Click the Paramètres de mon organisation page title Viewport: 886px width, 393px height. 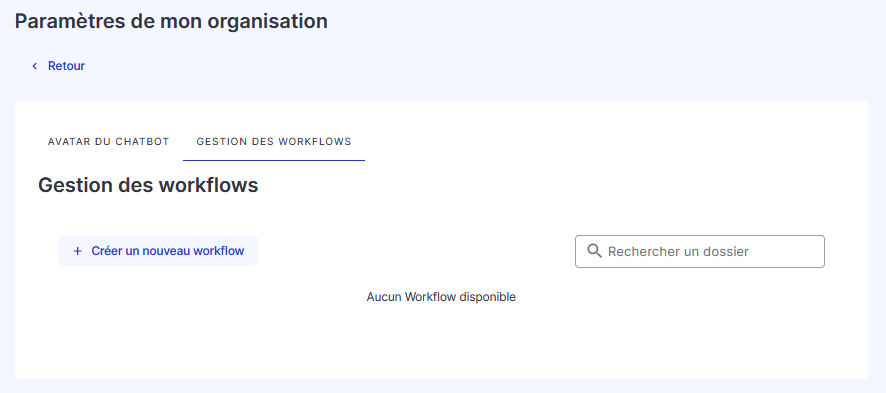(171, 21)
